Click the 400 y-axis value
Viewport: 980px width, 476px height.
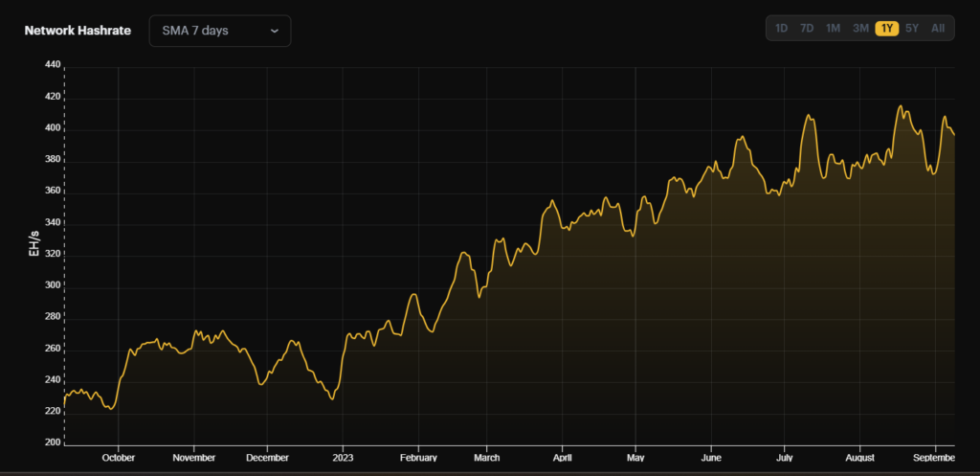click(53, 128)
